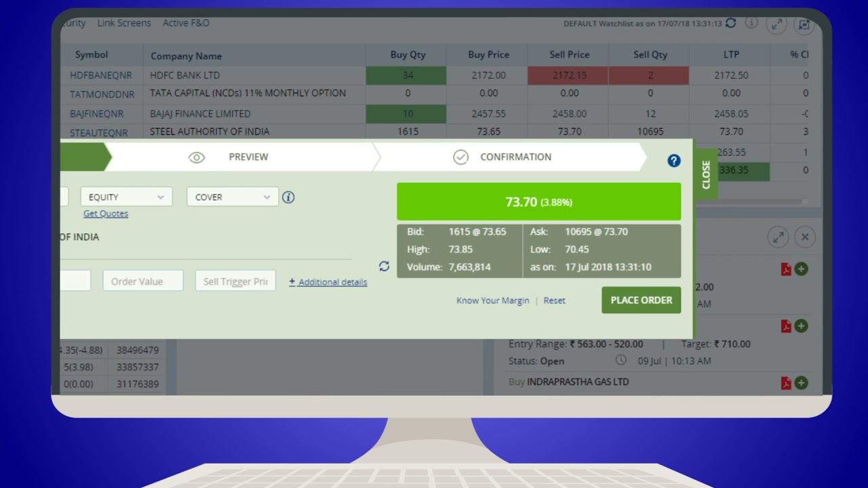Click HDFC Bank Sell Price 2172.15 cell
This screenshot has height=488, width=868.
pyautogui.click(x=570, y=75)
